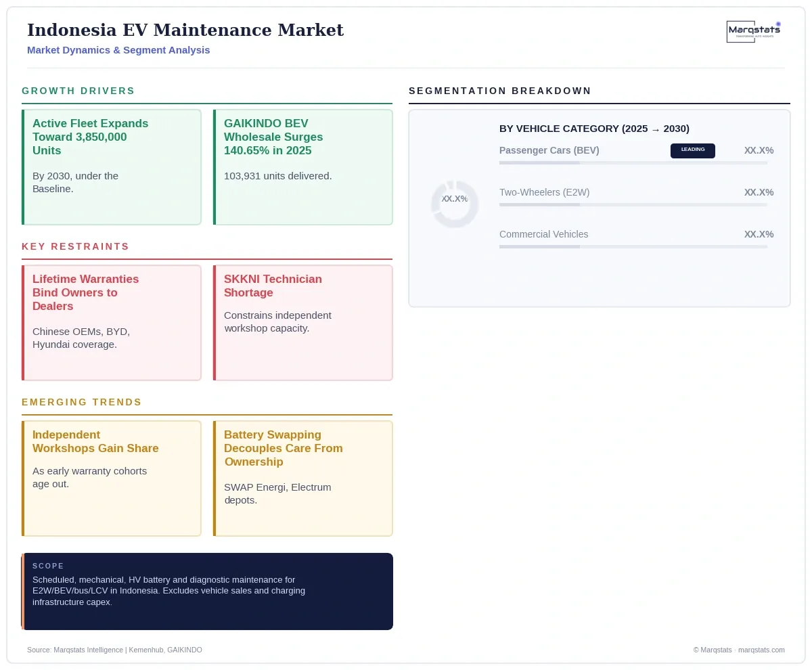812x670 pixels.
Task: Open the marqstats.com footer link
Action: coord(761,650)
